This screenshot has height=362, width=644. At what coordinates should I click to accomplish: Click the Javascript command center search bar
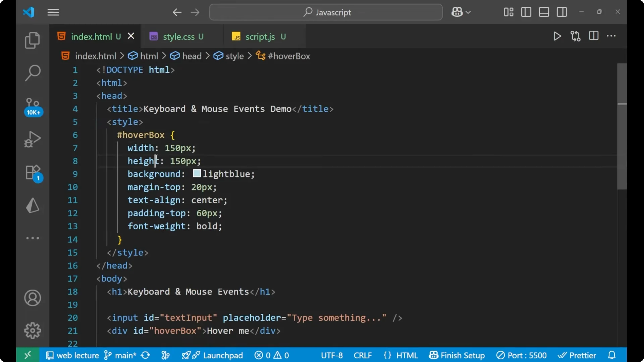click(x=325, y=12)
